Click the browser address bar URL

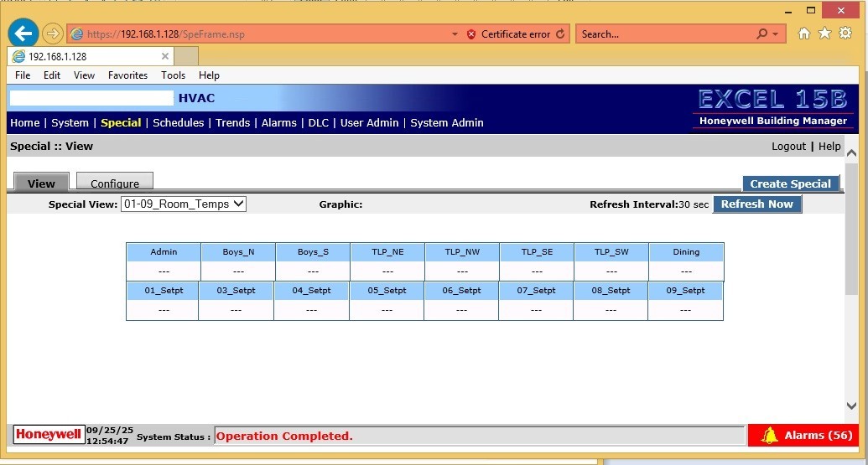166,34
